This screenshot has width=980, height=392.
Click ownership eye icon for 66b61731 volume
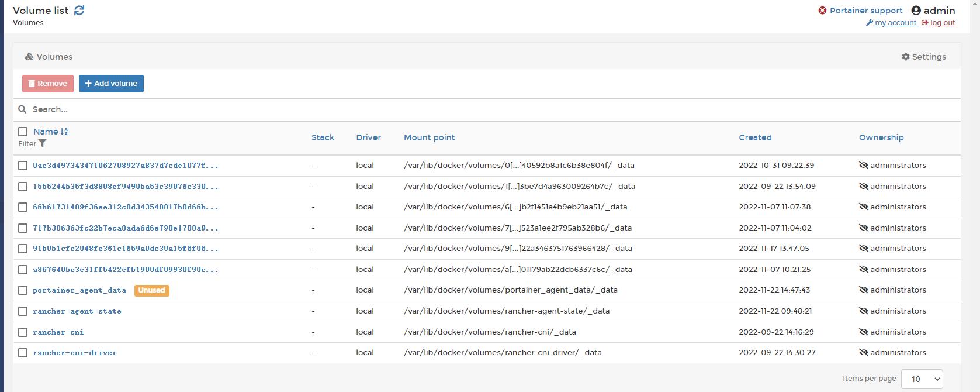(x=863, y=207)
